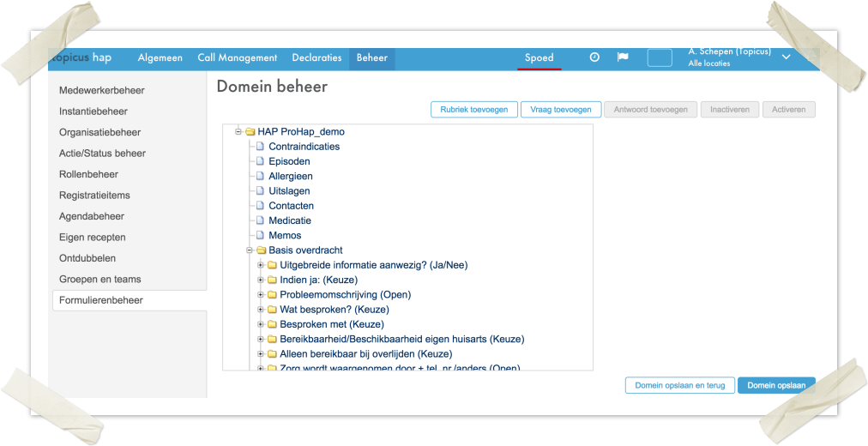The width and height of the screenshot is (868, 446).
Task: Click the HAP ProHap_demo folder icon
Action: 250,132
